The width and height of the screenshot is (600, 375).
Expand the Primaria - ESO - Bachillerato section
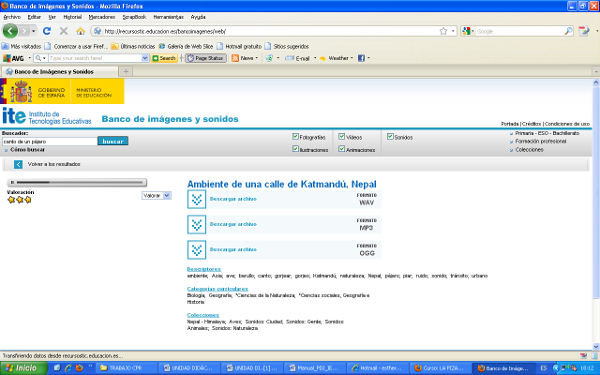[x=545, y=133]
